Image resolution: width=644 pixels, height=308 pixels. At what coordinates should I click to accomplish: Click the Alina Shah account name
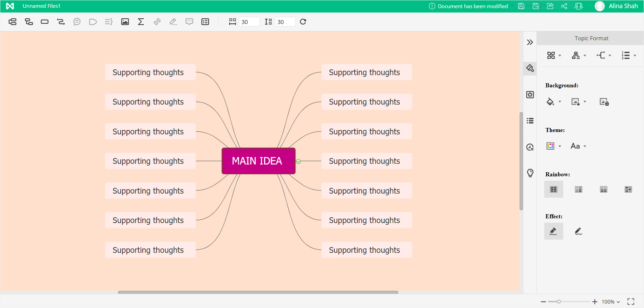[x=623, y=6]
